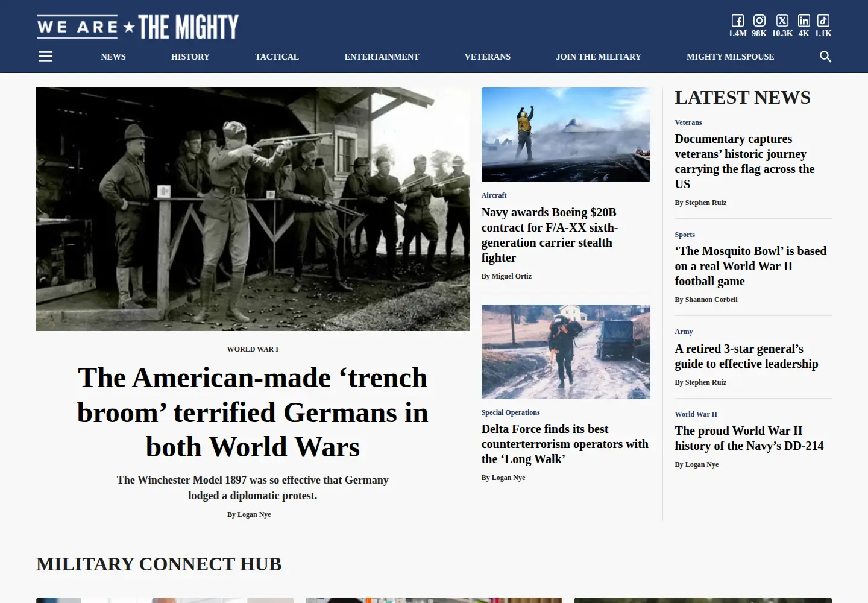The height and width of the screenshot is (603, 868).
Task: Select the Tactical menu item
Action: tap(277, 57)
